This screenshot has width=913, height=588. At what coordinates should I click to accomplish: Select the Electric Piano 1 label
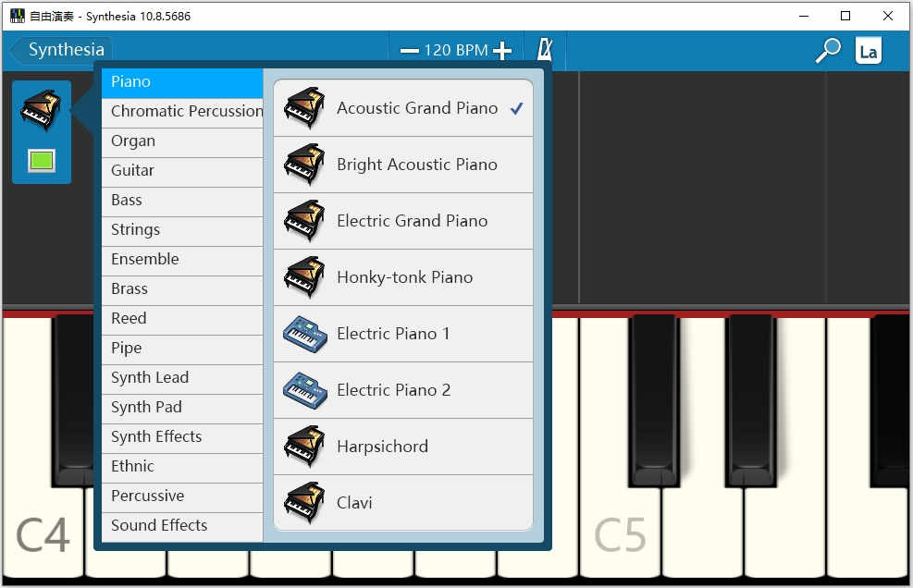tap(394, 334)
